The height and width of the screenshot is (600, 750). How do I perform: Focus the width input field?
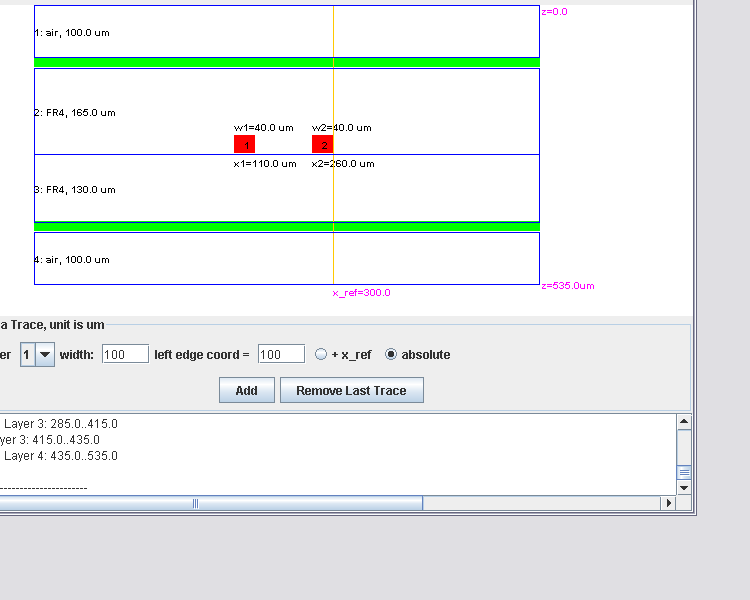[125, 354]
